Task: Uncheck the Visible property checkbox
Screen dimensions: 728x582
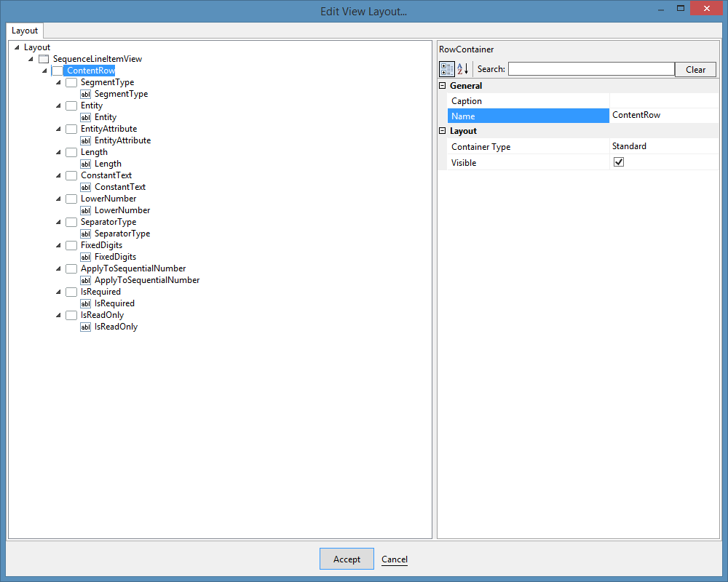Action: pos(618,162)
